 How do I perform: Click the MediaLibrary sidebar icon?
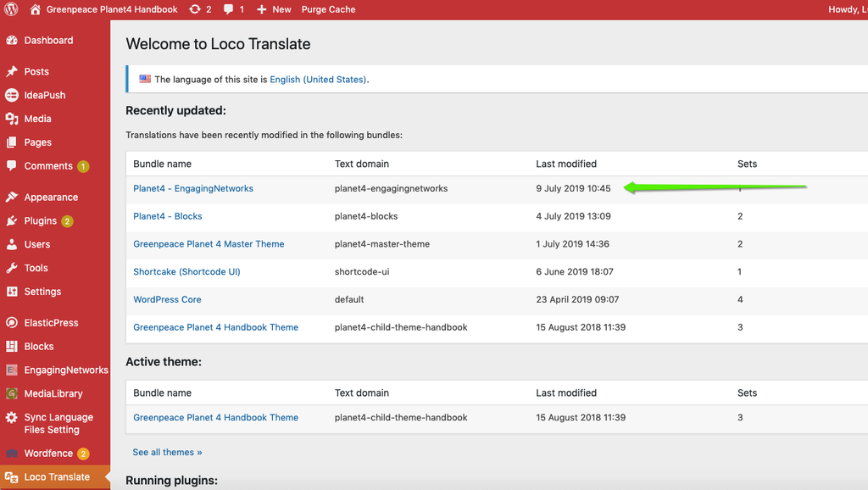click(12, 393)
